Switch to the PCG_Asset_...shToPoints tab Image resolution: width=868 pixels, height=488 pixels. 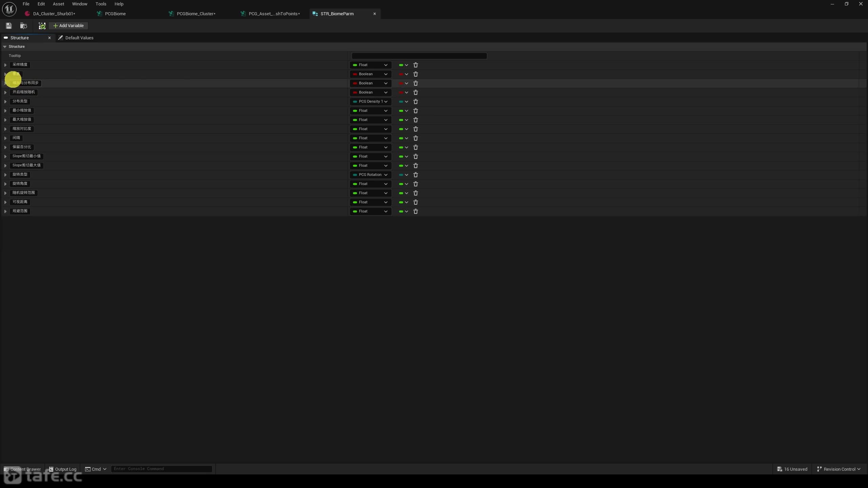274,14
